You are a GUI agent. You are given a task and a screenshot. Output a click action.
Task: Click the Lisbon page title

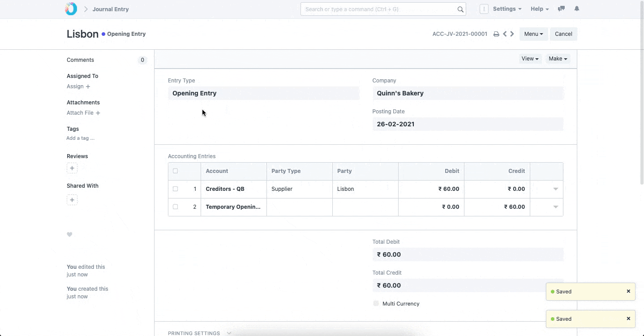(82, 34)
